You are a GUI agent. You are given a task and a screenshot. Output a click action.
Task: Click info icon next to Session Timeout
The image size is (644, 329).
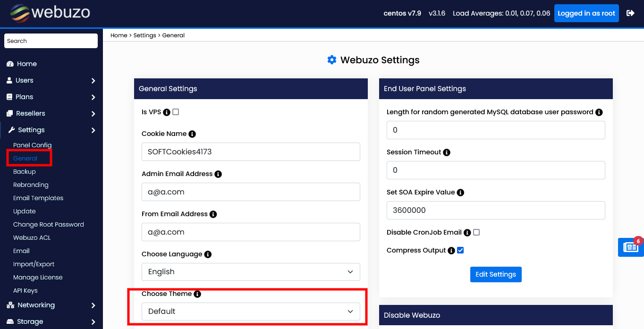point(447,152)
